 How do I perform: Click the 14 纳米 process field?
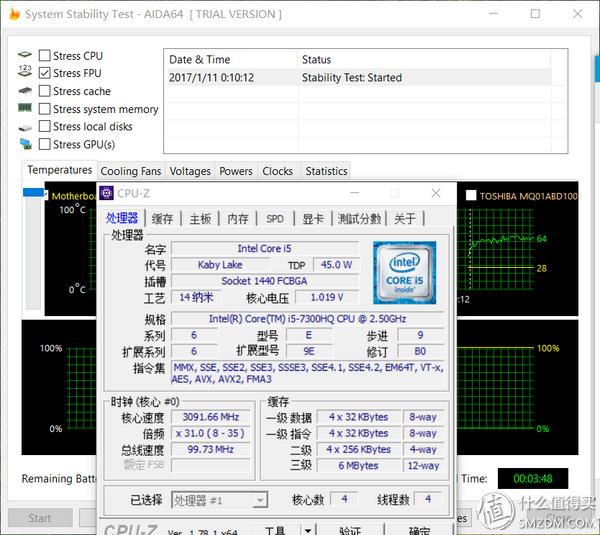click(196, 297)
